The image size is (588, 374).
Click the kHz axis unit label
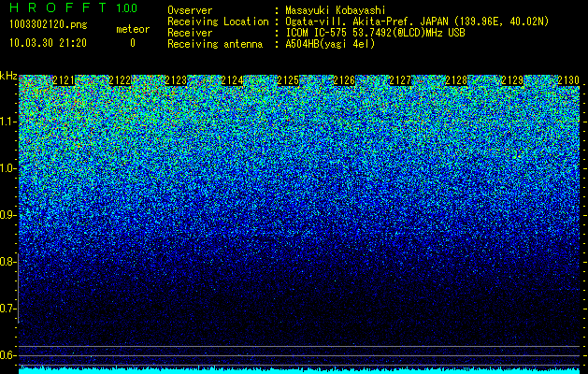pos(8,76)
